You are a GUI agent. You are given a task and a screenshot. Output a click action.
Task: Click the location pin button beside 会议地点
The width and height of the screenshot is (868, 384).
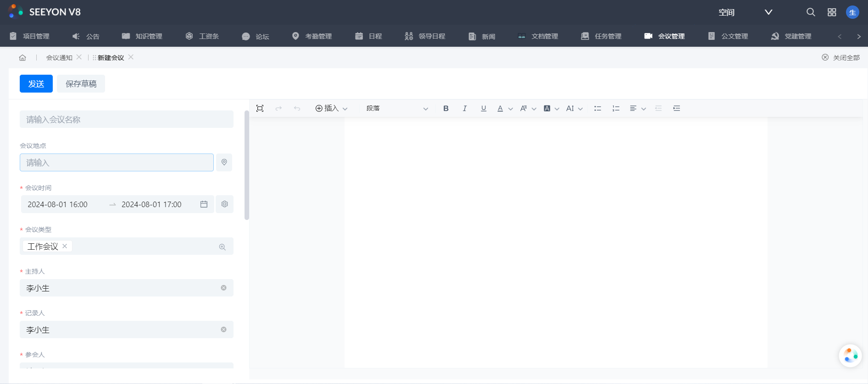[224, 162]
